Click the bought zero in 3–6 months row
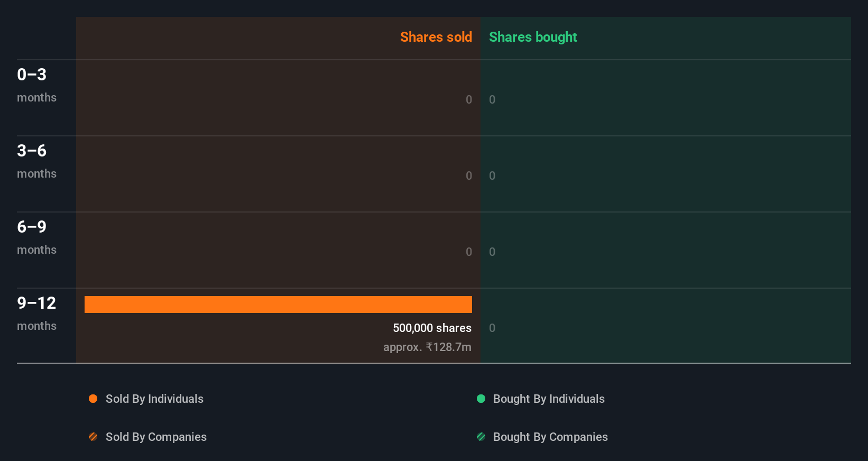This screenshot has height=461, width=868. click(x=492, y=176)
